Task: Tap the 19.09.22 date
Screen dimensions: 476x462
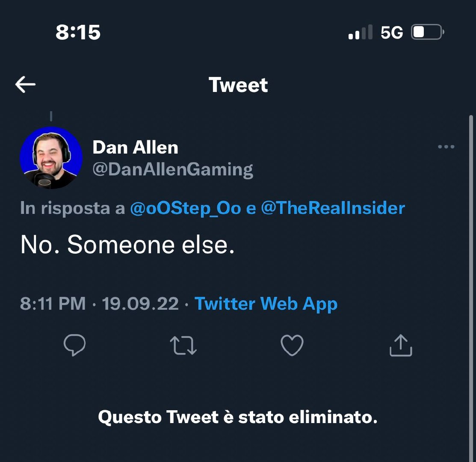Action: [x=140, y=304]
